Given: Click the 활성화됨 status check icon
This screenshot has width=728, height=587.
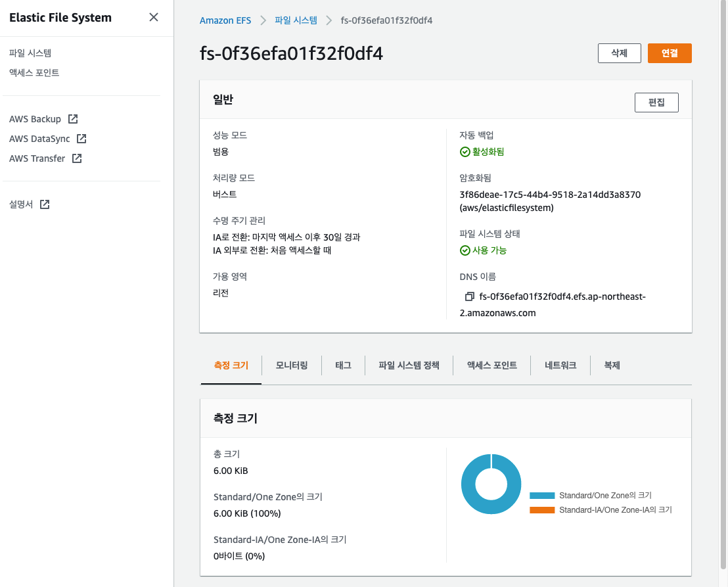Looking at the screenshot, I should coord(465,152).
